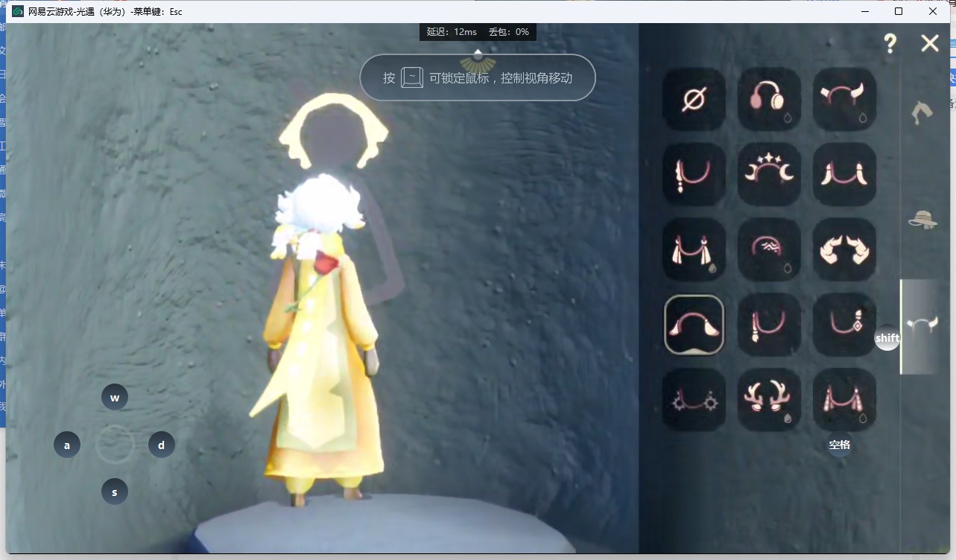Choose the wave-pattern arch headpiece
956x560 pixels.
769,249
